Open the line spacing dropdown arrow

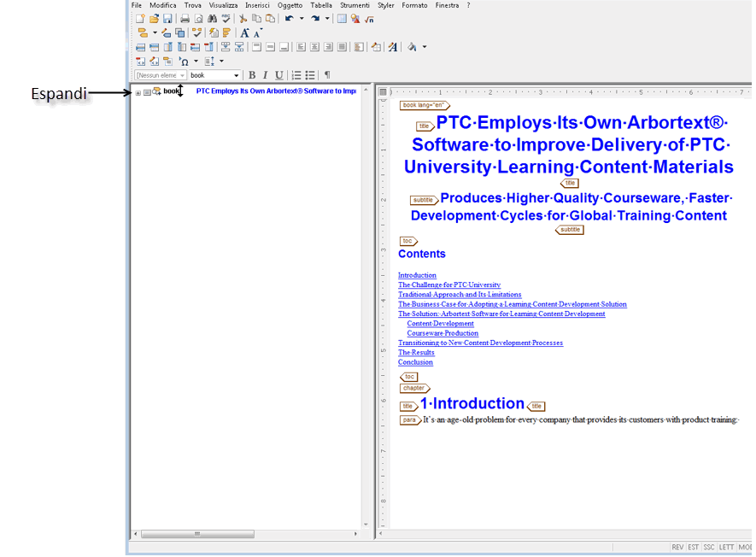point(222,62)
